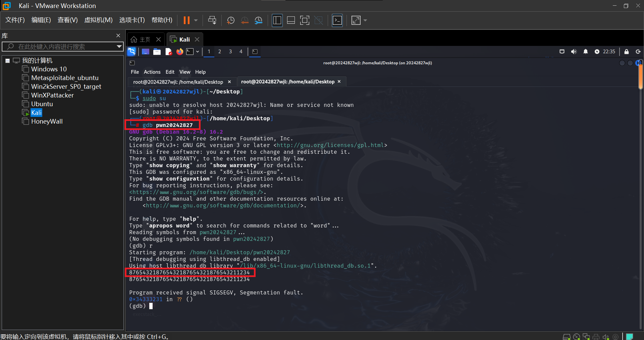Open the Kali notifications bell
644x340 pixels.
[x=586, y=52]
